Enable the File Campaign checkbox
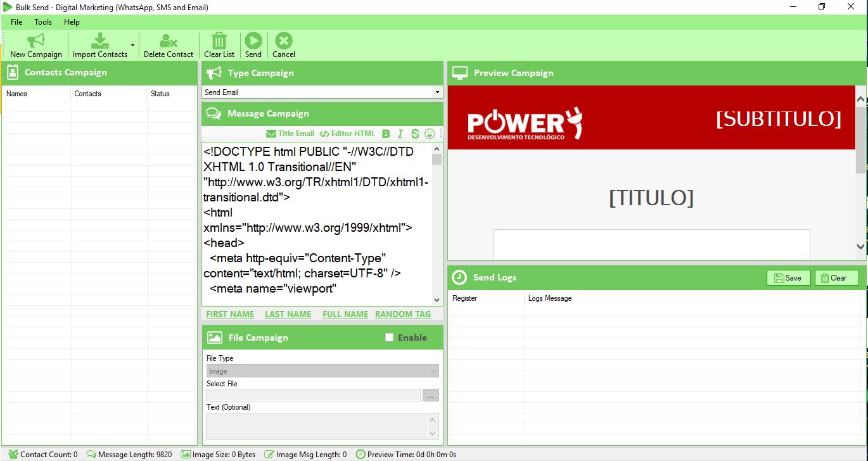 (x=390, y=338)
